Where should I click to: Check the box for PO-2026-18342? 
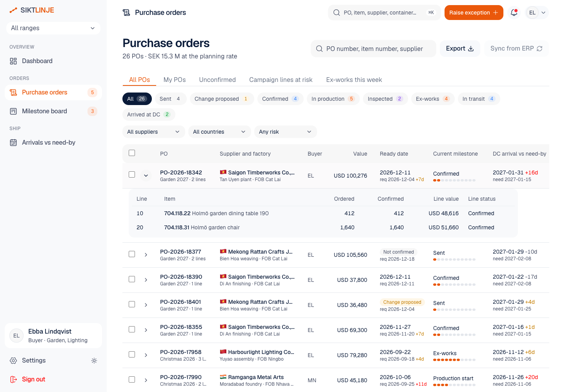pyautogui.click(x=132, y=174)
